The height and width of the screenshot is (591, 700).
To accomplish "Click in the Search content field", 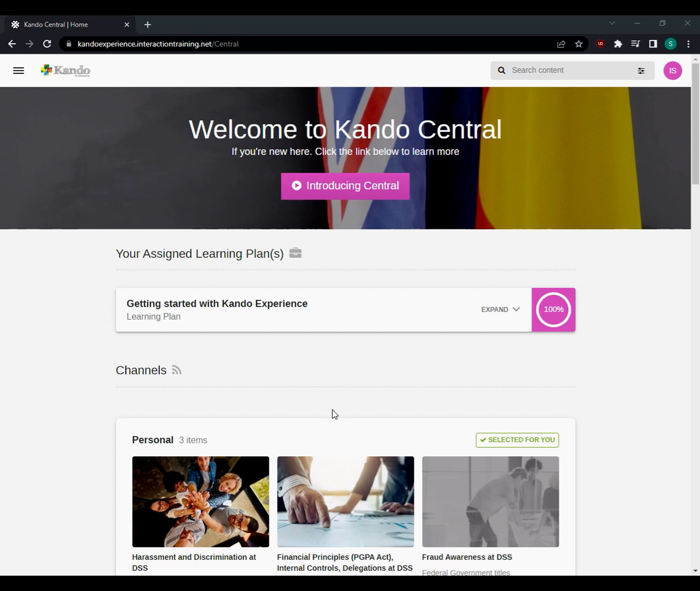I will tap(569, 70).
